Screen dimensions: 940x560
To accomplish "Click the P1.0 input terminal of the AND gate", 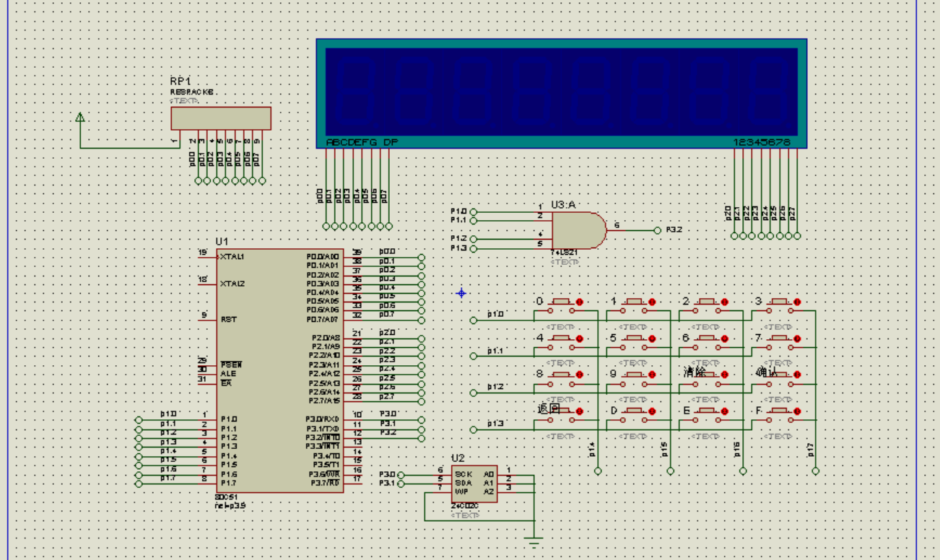I will (x=474, y=211).
